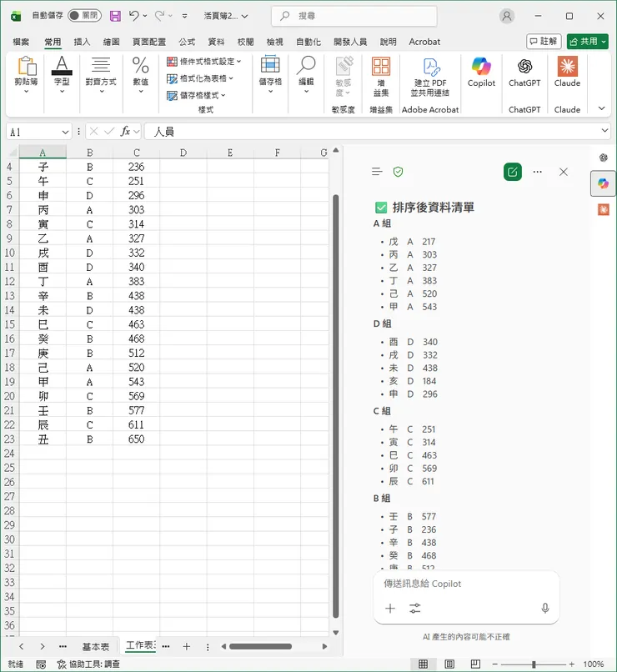Switch to the 檢視 View tab
This screenshot has height=672, width=617.
click(x=274, y=42)
